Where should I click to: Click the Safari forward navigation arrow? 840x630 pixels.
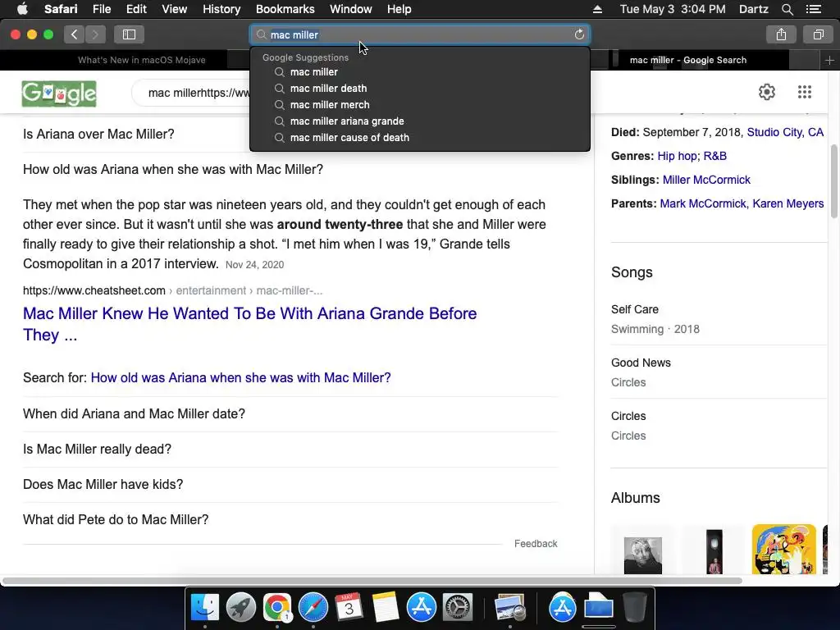pyautogui.click(x=95, y=34)
